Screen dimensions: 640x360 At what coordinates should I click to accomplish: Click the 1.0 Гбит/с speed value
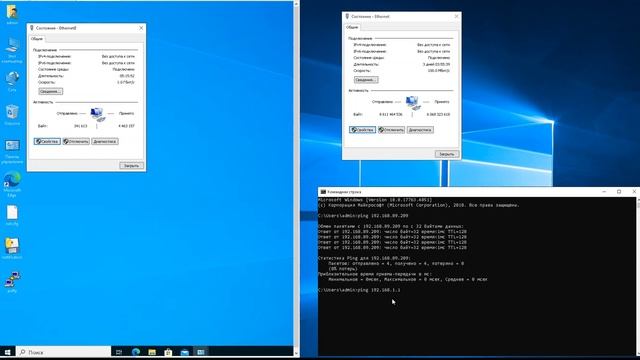pos(126,82)
